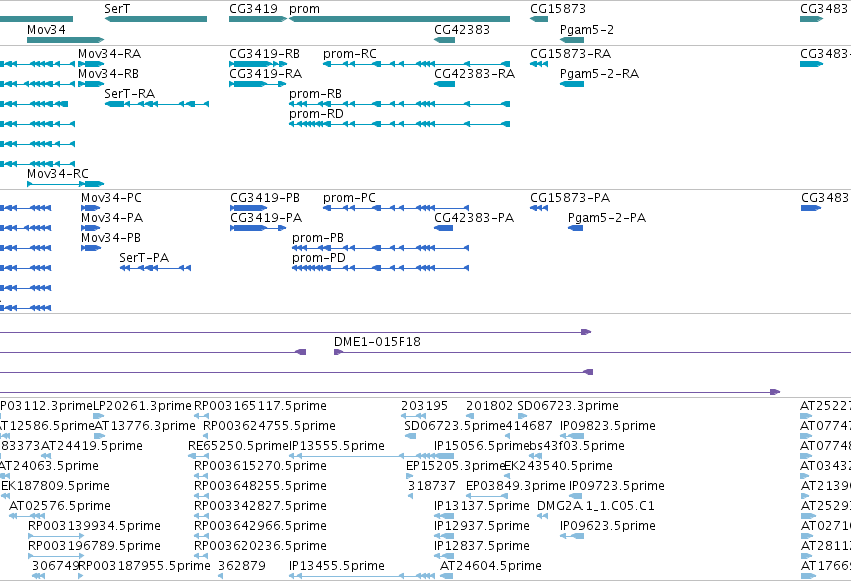The width and height of the screenshot is (851, 581).
Task: Click the Mov34 gene feature
Action: [x=65, y=40]
